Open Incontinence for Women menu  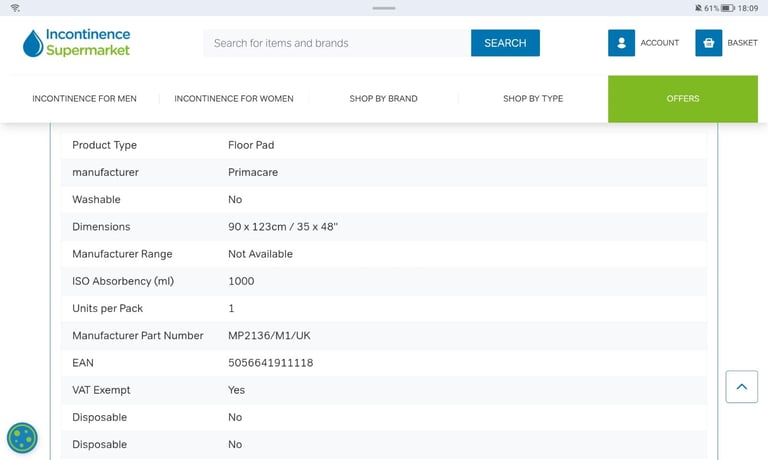[234, 98]
